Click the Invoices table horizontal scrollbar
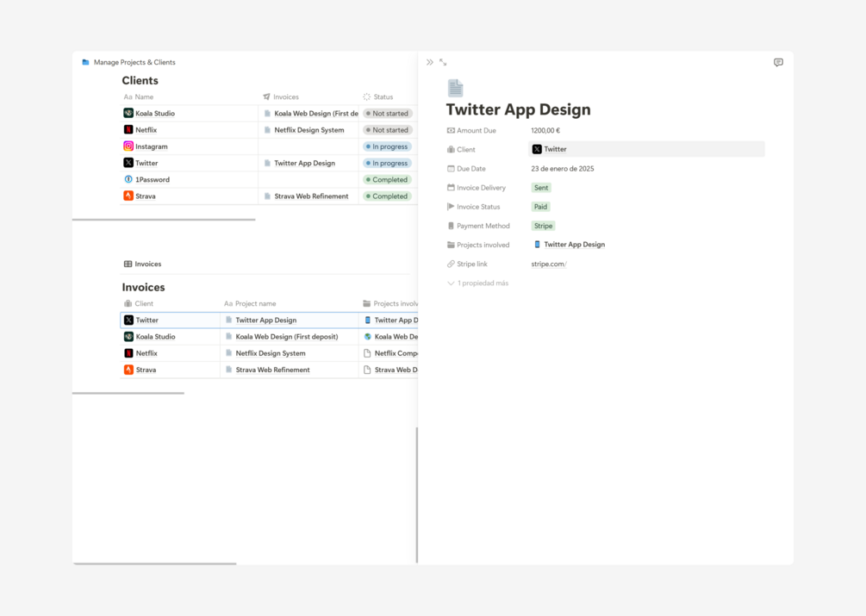This screenshot has width=866, height=616. (128, 393)
